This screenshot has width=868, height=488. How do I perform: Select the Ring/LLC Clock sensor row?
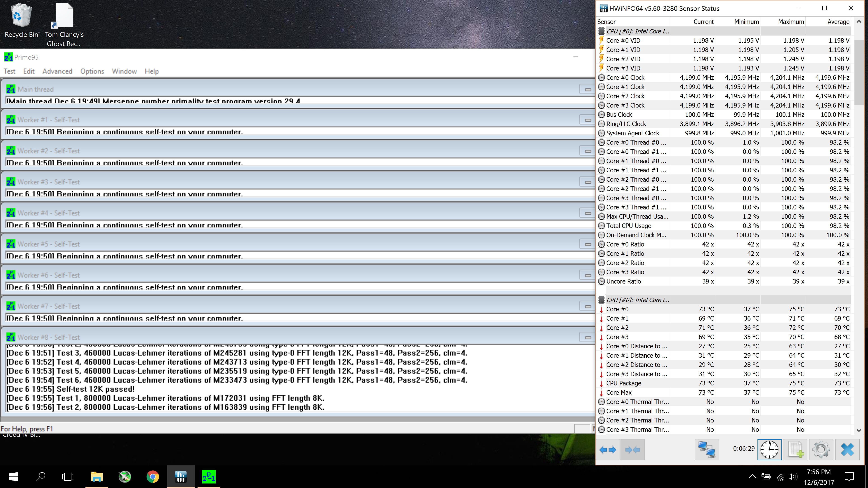coord(724,124)
